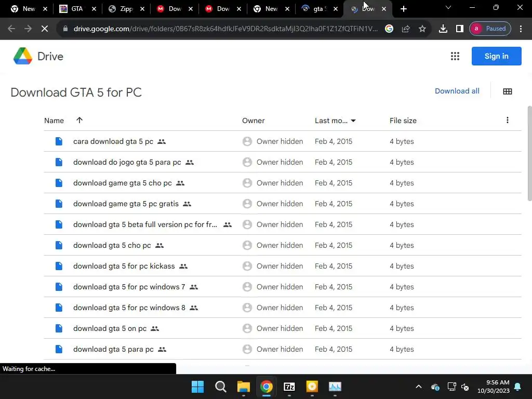Screen dimensions: 532x399
Task: Open the column header more options
Action: pyautogui.click(x=508, y=120)
